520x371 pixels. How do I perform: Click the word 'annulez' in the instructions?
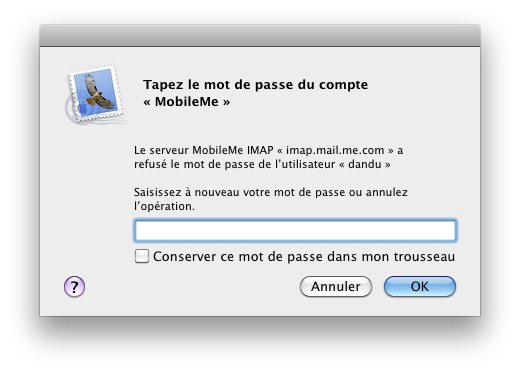(x=387, y=192)
